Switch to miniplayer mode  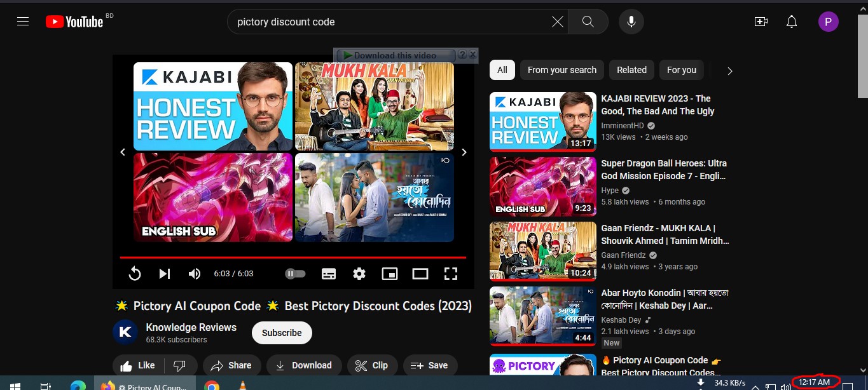pyautogui.click(x=390, y=274)
